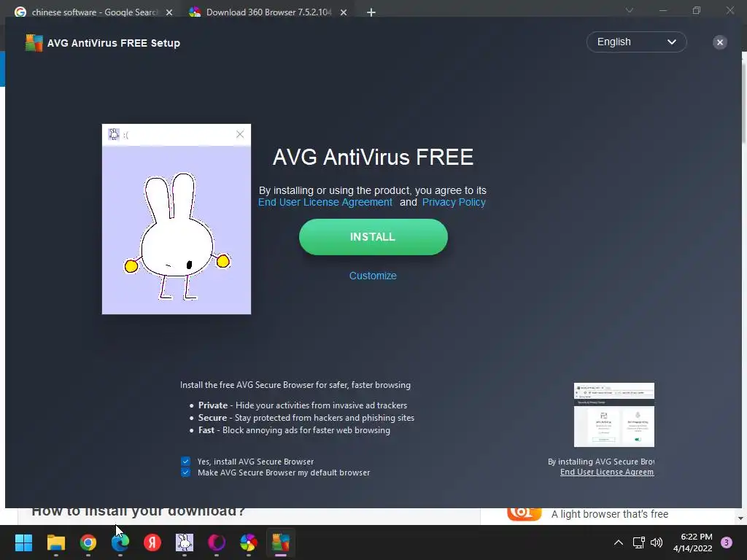Open volume control tray icon
The width and height of the screenshot is (747, 560).
click(657, 542)
